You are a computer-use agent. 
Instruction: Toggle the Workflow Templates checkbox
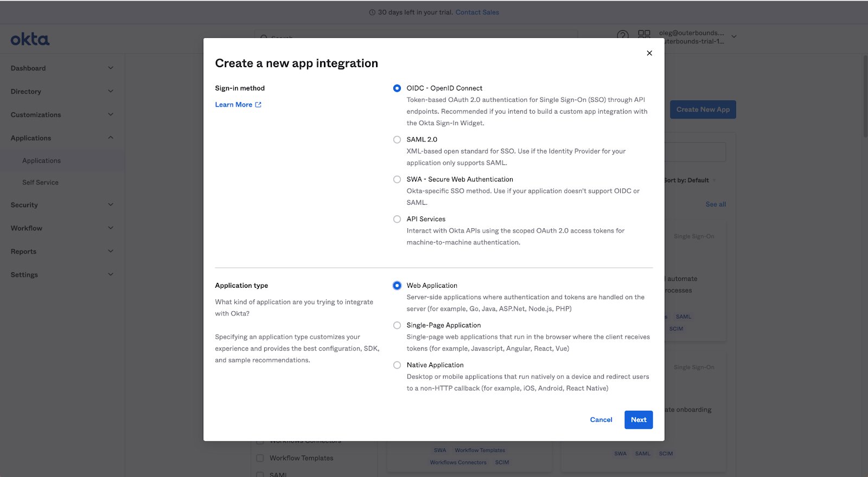pyautogui.click(x=260, y=458)
